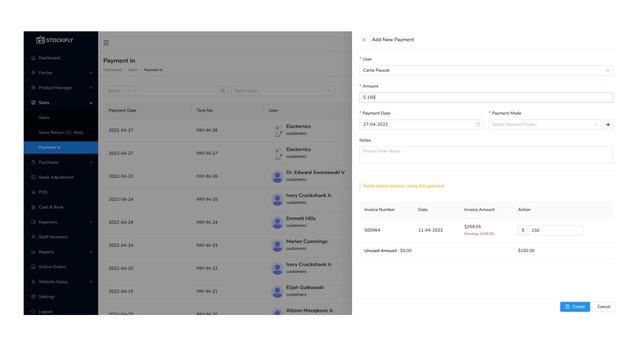The height and width of the screenshot is (360, 640).
Task: Click the plus icon beside Payment Mode
Action: click(608, 124)
